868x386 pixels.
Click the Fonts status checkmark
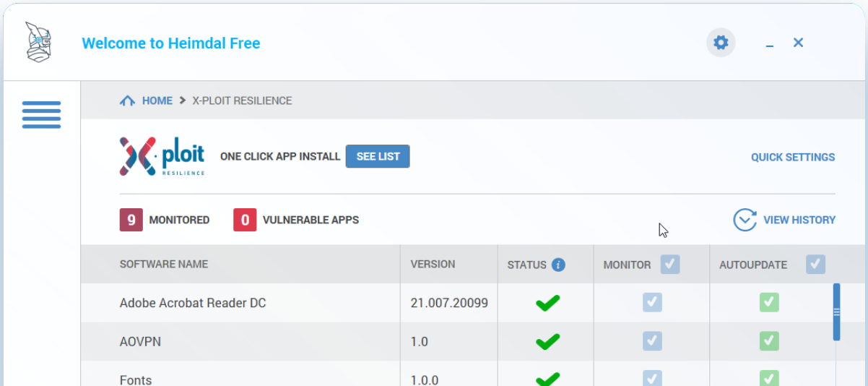[x=548, y=379]
